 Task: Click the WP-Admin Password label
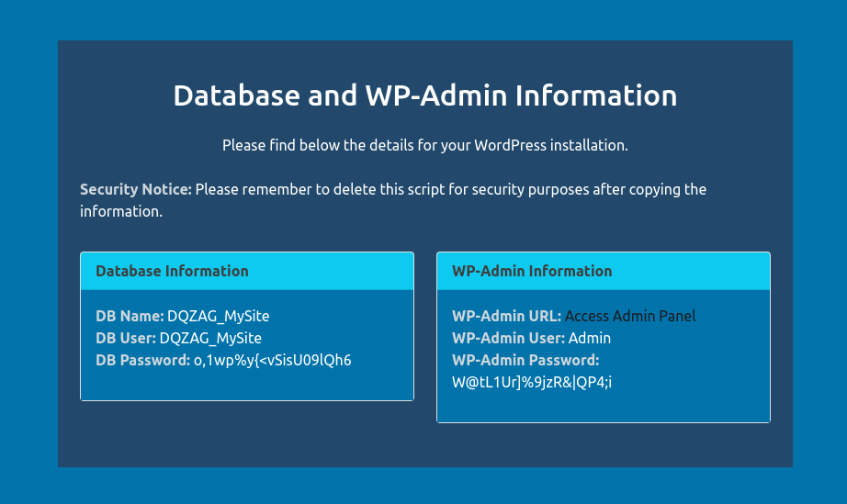525,360
